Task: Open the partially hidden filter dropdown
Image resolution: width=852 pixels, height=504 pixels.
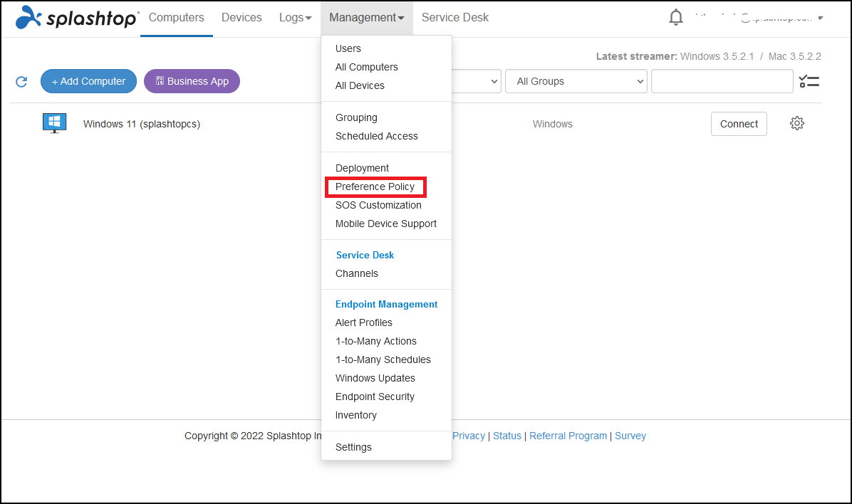Action: tap(477, 81)
